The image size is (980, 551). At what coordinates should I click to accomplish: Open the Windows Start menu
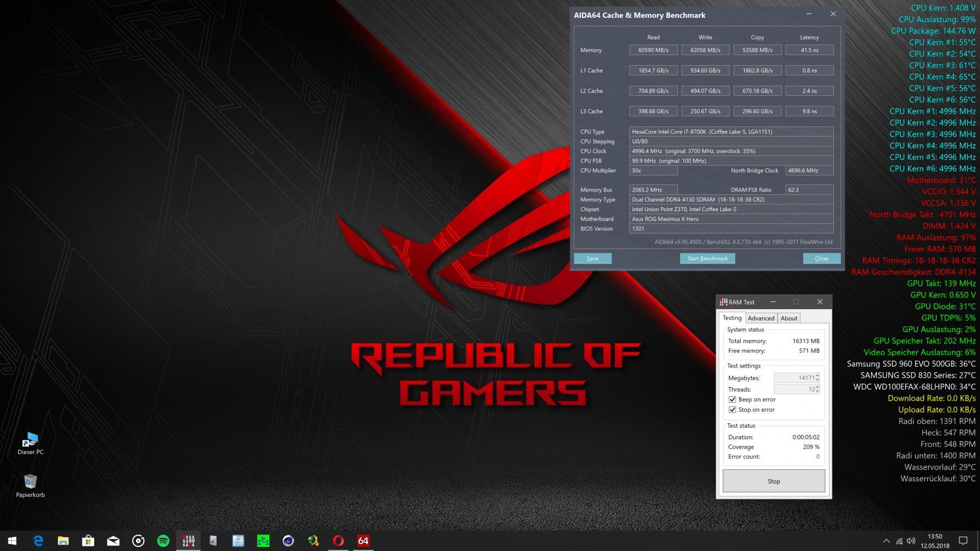12,540
